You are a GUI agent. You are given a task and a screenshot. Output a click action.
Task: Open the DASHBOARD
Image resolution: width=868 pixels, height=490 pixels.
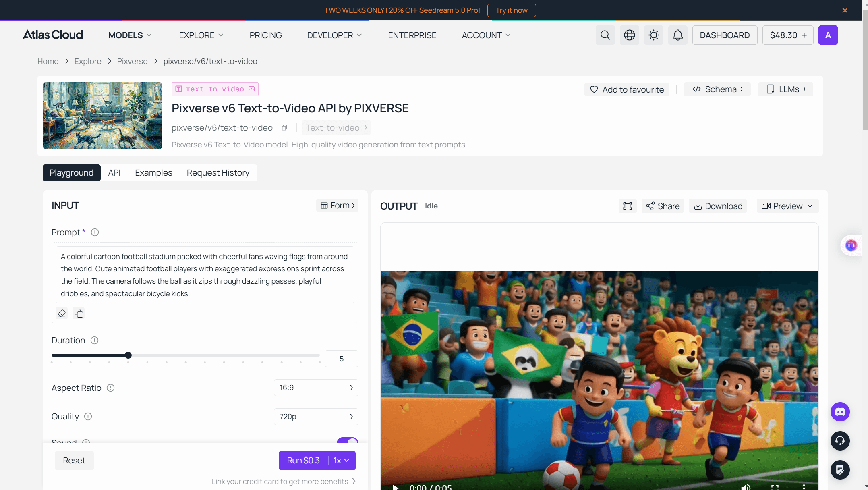point(725,35)
